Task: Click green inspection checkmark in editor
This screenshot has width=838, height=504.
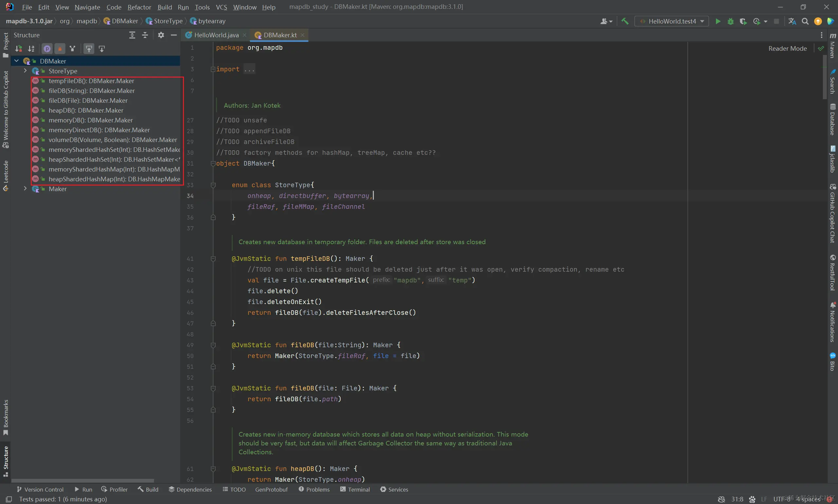Action: 821,48
